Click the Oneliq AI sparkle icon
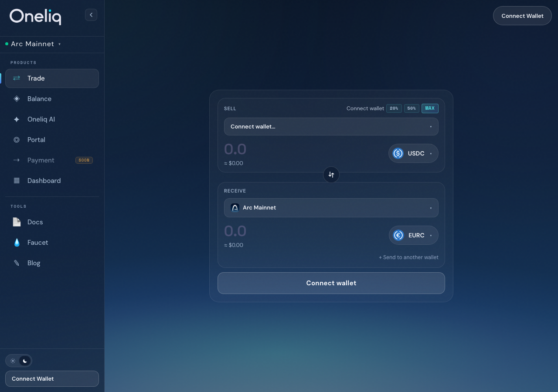The image size is (558, 392). [x=17, y=119]
